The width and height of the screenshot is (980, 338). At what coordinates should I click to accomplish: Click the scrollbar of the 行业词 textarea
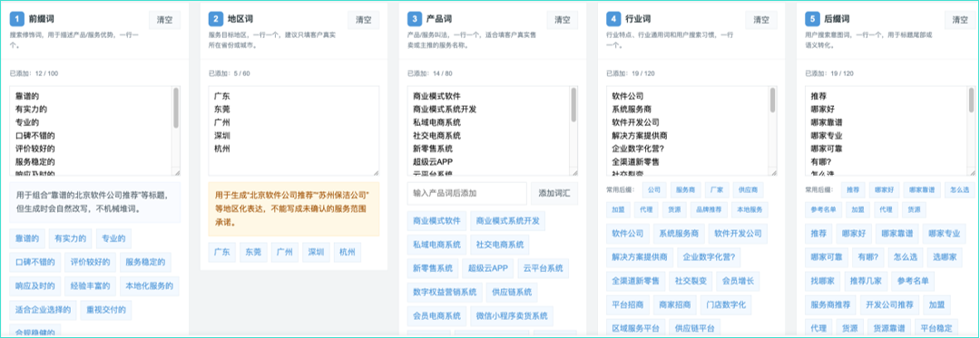pyautogui.click(x=772, y=101)
